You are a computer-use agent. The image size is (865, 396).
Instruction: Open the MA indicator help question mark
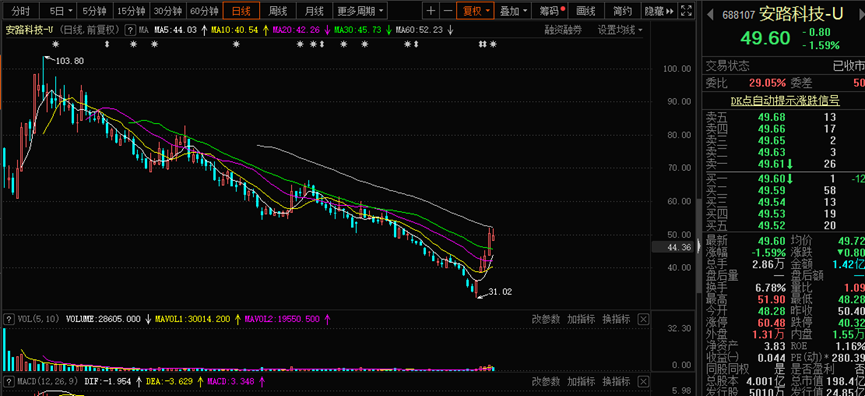(x=130, y=30)
